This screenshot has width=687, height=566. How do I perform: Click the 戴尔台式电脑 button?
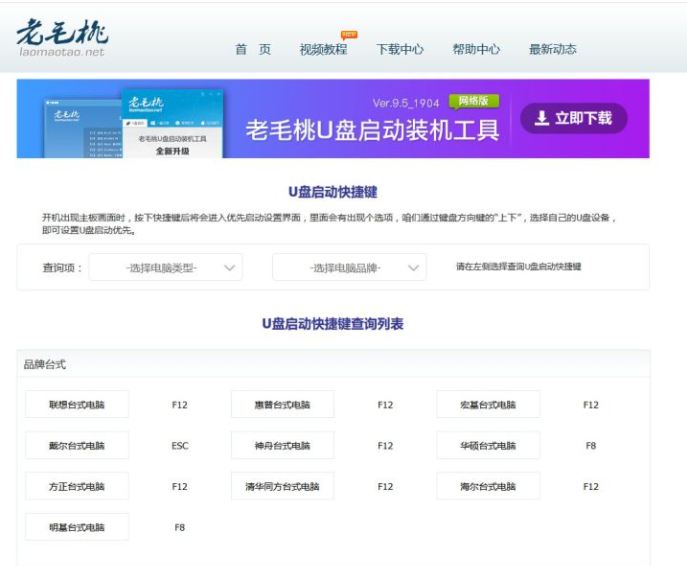(77, 446)
